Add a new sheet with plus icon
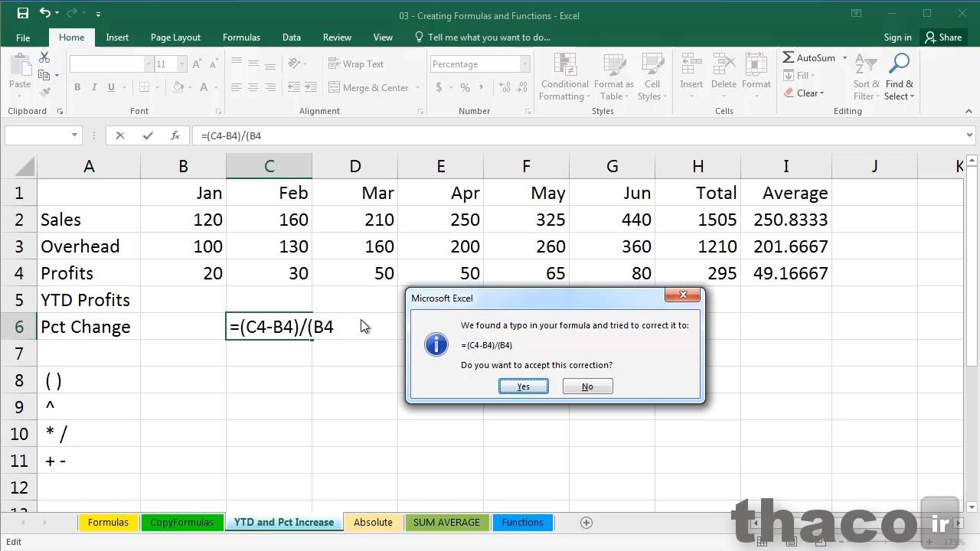 click(586, 523)
